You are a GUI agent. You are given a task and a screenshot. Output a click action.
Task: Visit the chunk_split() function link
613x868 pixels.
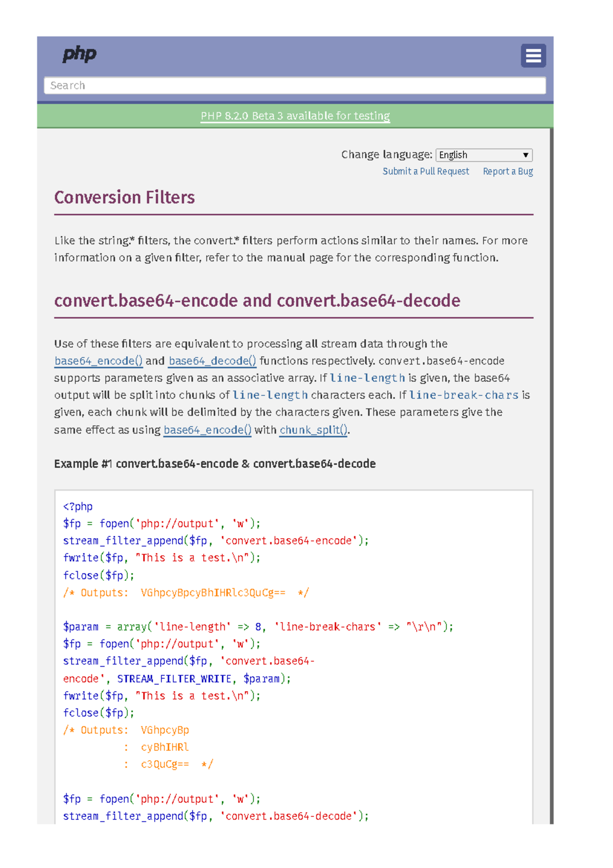313,430
